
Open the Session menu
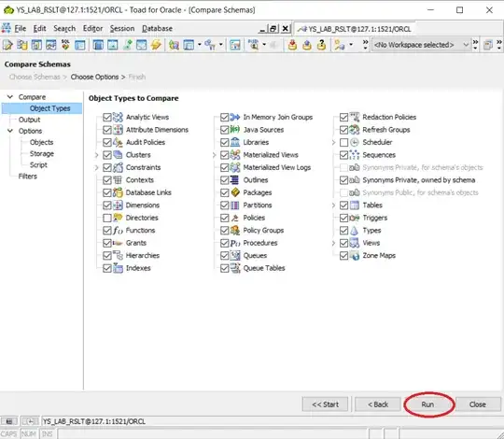(x=122, y=29)
